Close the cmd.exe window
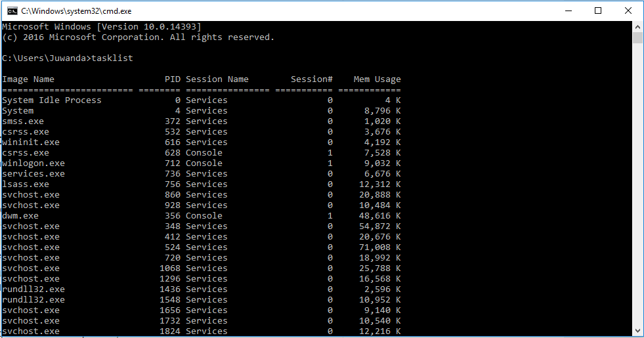 (628, 11)
